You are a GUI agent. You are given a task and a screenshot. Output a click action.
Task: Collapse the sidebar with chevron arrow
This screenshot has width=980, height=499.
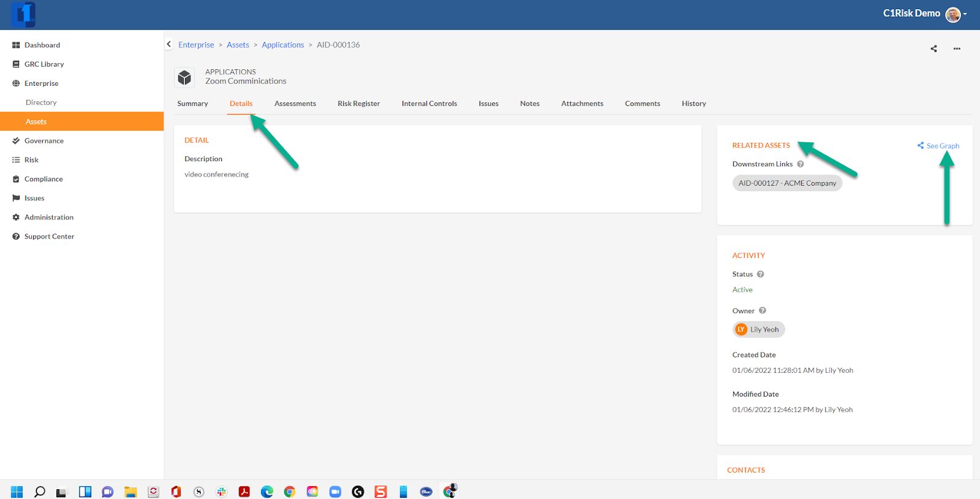[x=169, y=44]
